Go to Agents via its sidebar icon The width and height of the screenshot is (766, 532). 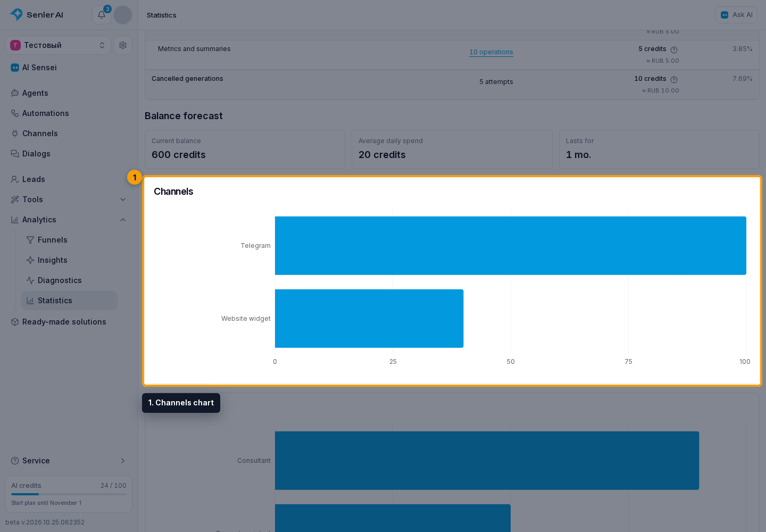15,93
